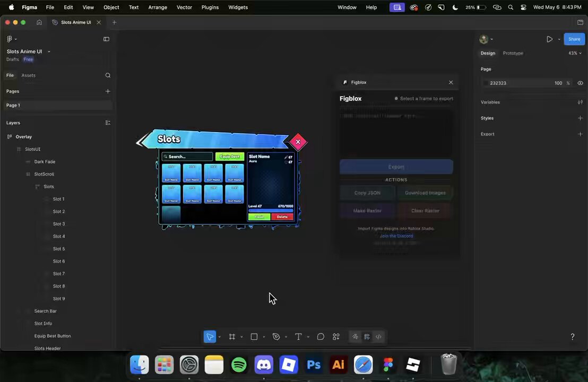
Task: Click the layers collapse-all icon
Action: [x=108, y=123]
